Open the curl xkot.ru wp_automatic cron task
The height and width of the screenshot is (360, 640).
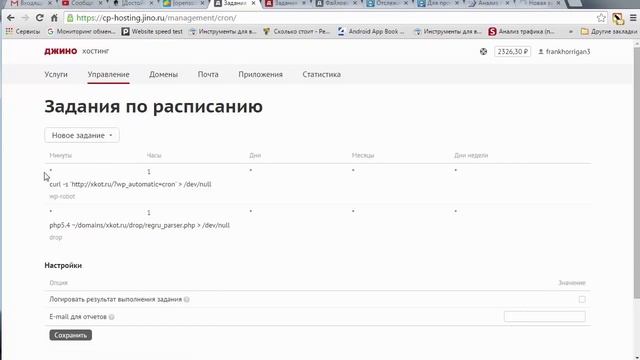click(130, 184)
